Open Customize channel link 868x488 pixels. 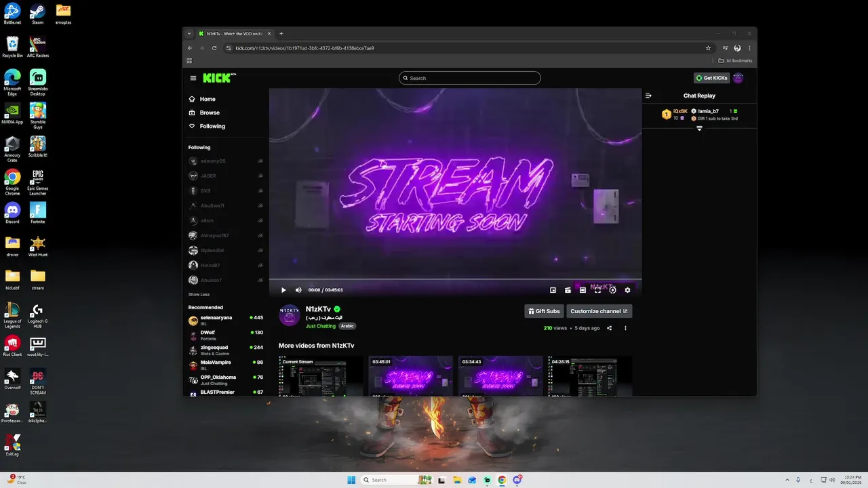click(599, 311)
